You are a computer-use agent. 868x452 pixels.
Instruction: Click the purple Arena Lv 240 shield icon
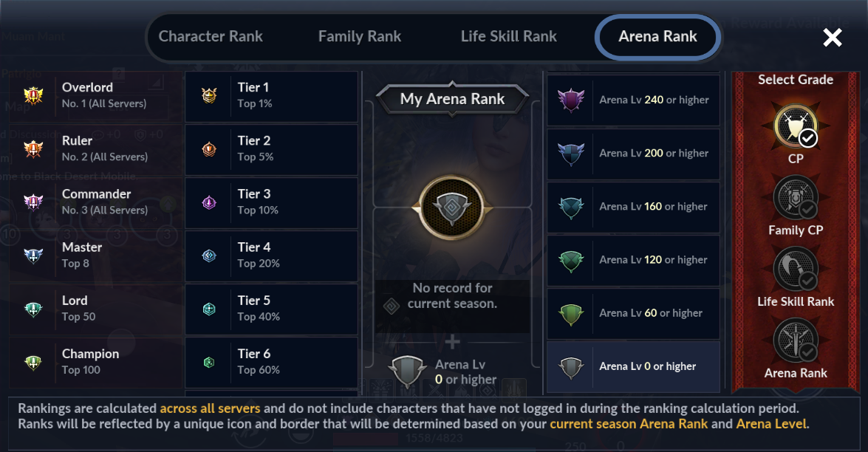coord(571,100)
